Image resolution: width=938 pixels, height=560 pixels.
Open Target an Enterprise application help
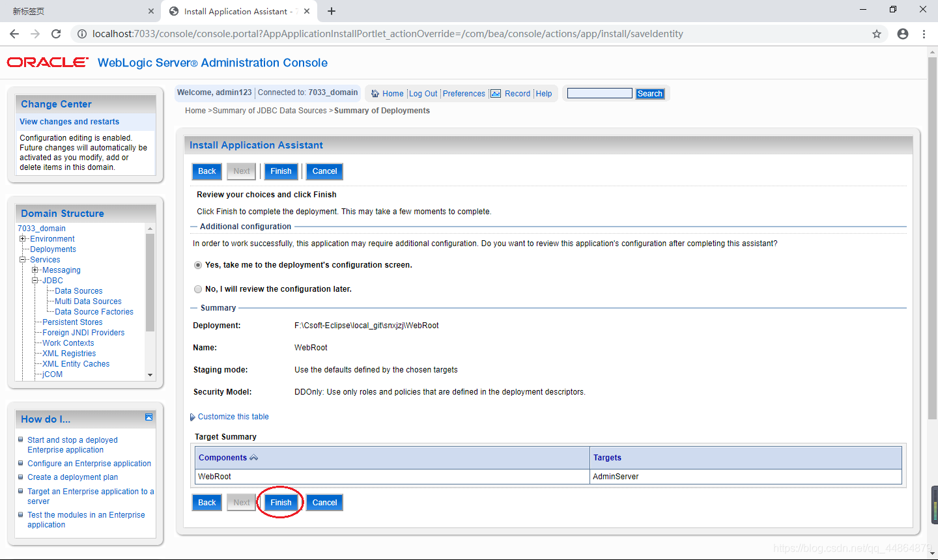pyautogui.click(x=91, y=496)
